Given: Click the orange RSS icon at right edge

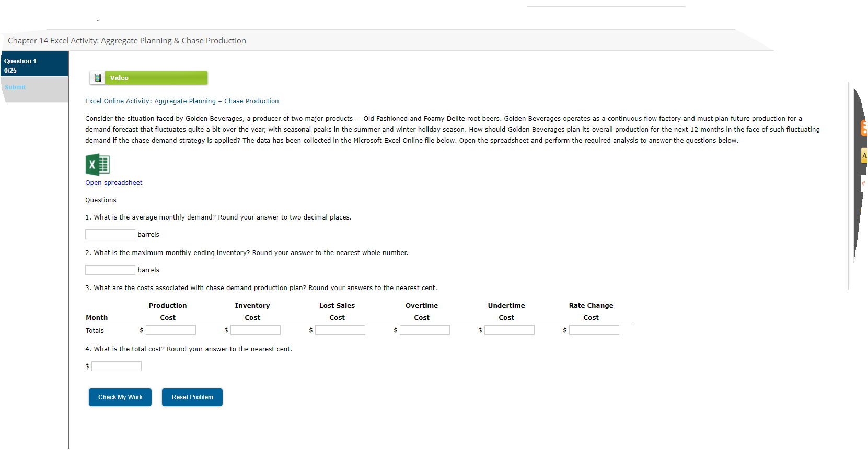Looking at the screenshot, I should point(864,128).
